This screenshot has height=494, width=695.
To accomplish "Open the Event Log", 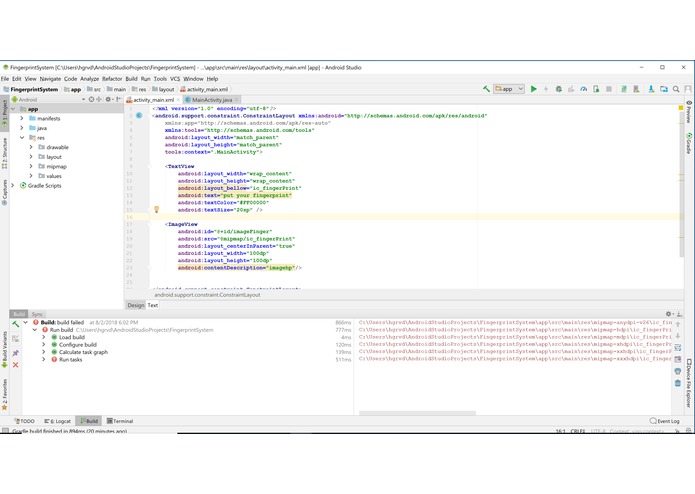I will pos(664,421).
